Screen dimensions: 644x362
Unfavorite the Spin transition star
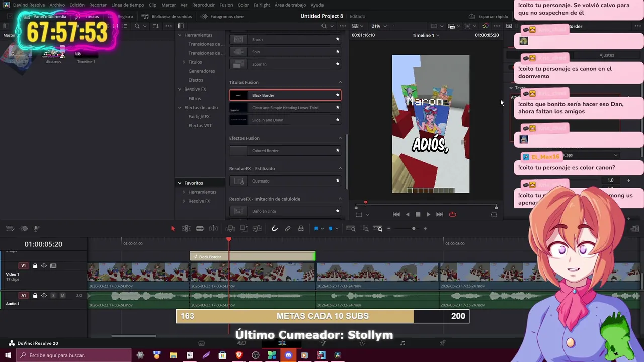point(338,52)
